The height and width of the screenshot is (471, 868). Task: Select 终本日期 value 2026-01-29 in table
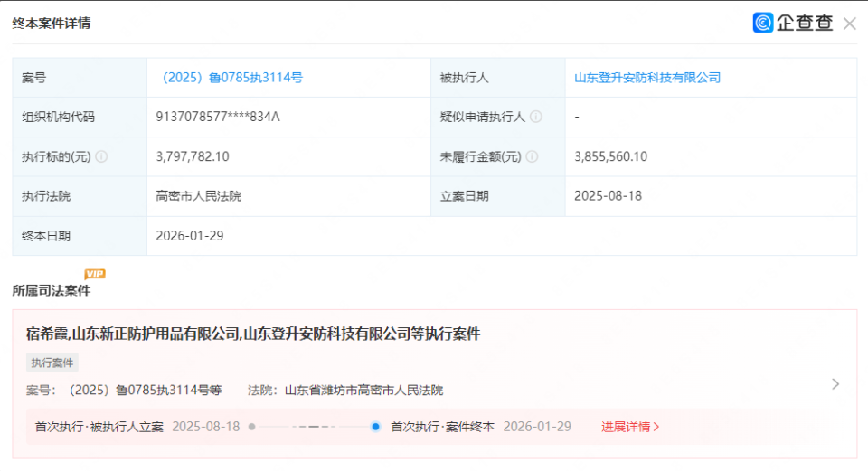point(189,236)
